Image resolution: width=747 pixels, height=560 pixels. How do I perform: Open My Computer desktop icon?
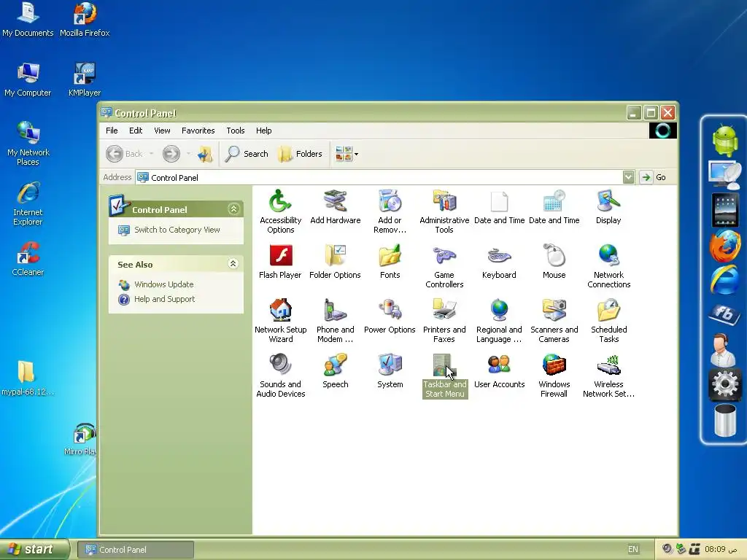pyautogui.click(x=28, y=79)
